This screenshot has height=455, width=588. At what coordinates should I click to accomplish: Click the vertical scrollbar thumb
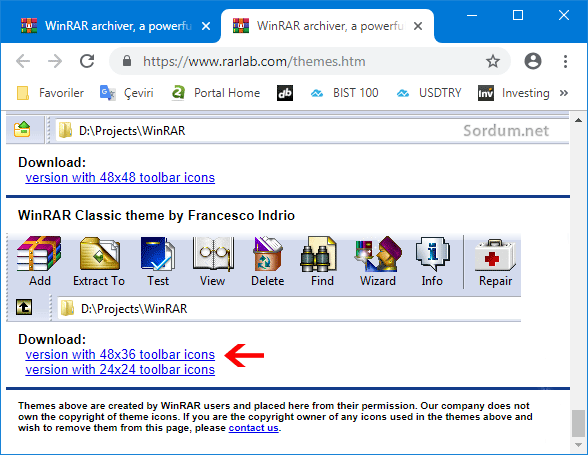(578, 423)
